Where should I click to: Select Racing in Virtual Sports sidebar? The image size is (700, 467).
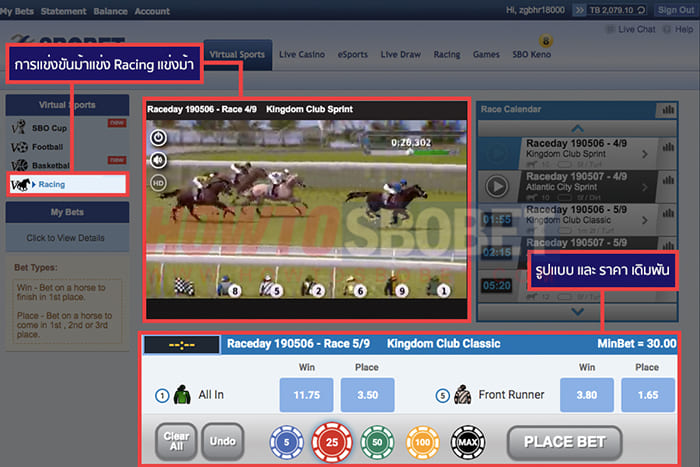(68, 184)
